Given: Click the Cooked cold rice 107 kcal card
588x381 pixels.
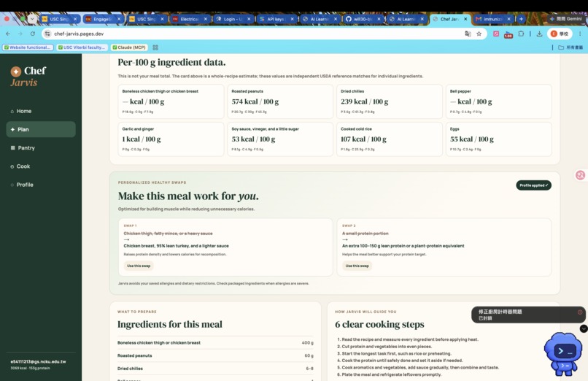Looking at the screenshot, I should pyautogui.click(x=390, y=139).
